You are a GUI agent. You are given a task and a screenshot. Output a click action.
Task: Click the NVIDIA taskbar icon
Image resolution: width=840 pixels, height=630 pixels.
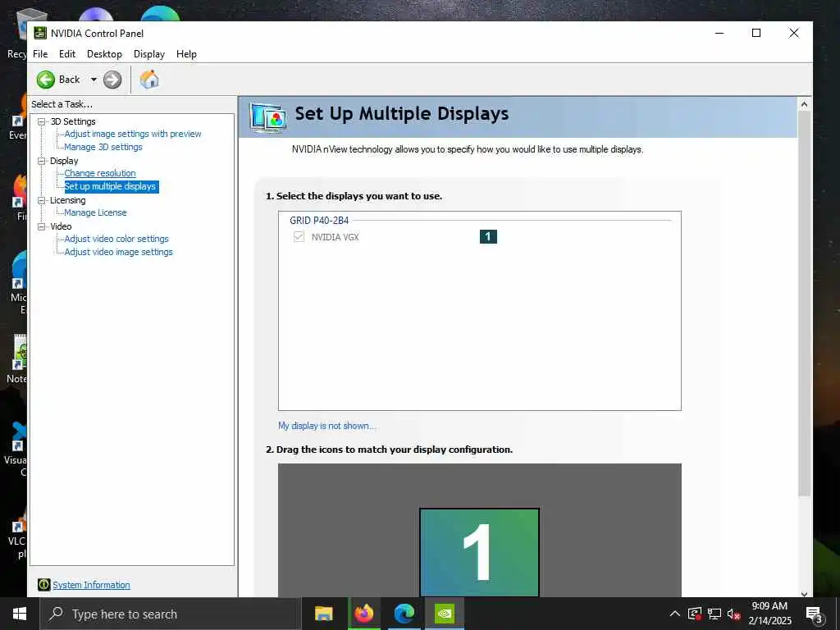pyautogui.click(x=445, y=614)
